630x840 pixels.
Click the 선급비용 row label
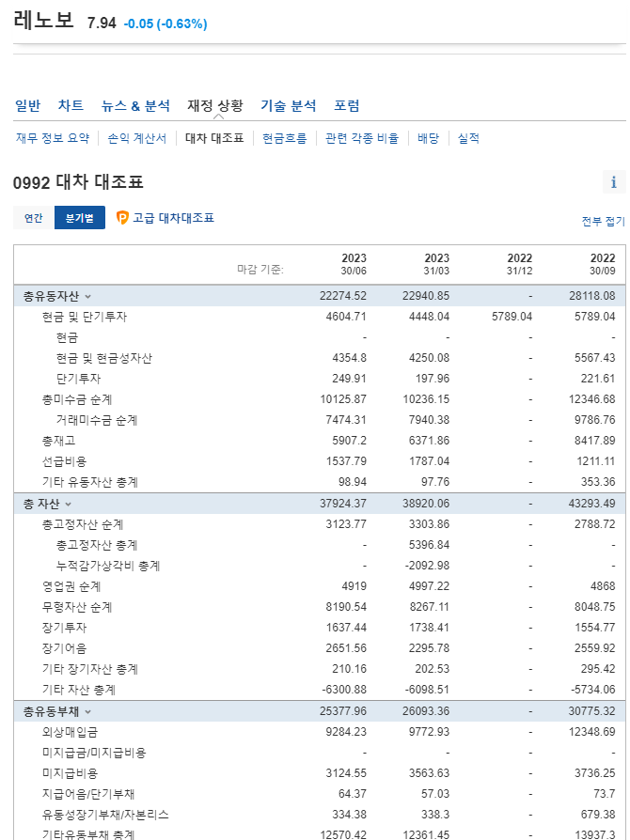(64, 461)
